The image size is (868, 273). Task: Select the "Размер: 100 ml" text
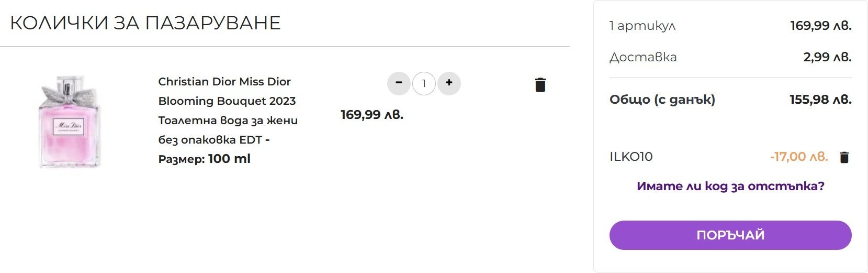coord(205,159)
